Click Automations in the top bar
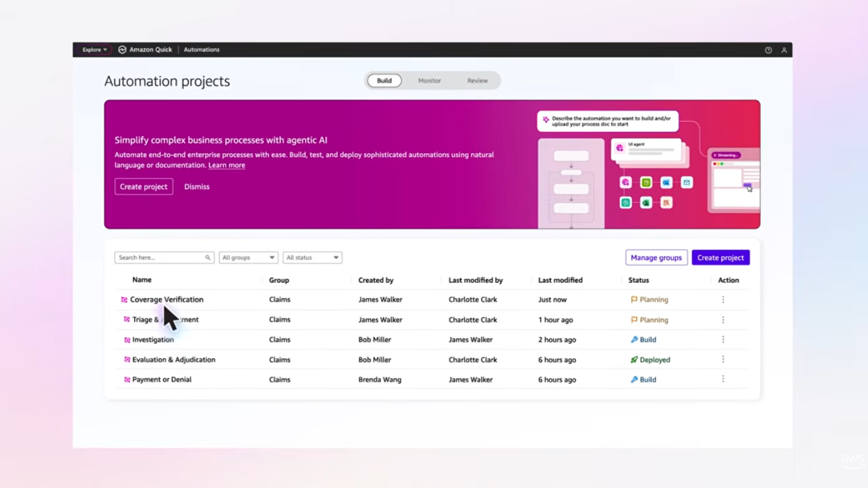 click(x=201, y=50)
